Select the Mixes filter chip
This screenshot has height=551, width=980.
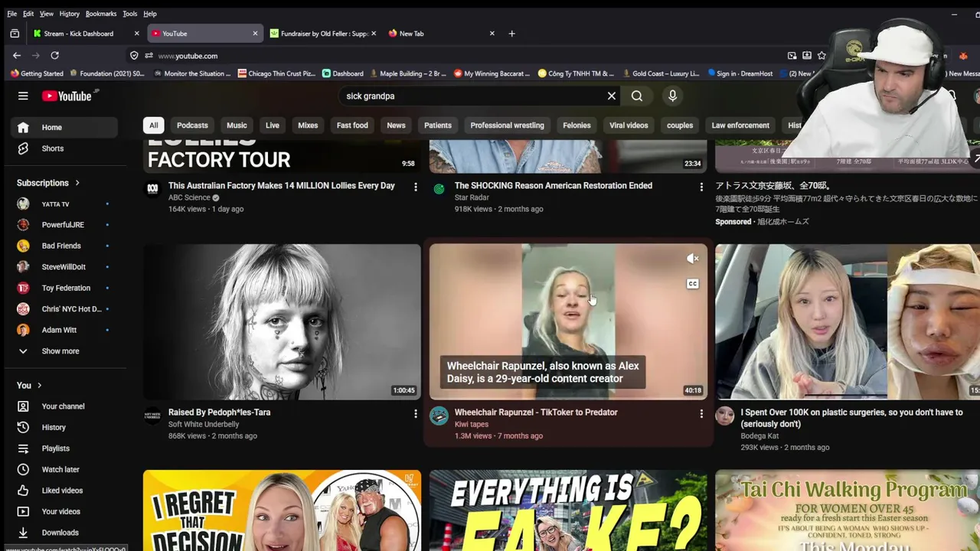pos(308,126)
